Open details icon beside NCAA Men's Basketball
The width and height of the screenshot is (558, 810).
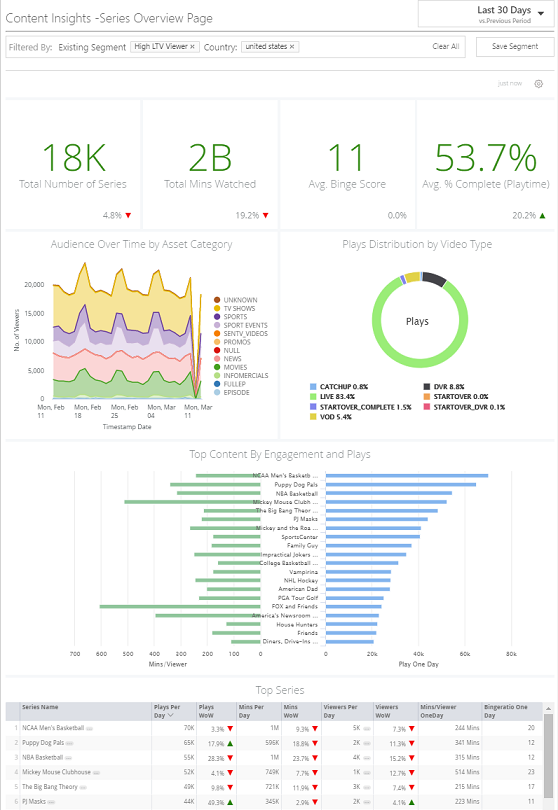89,728
